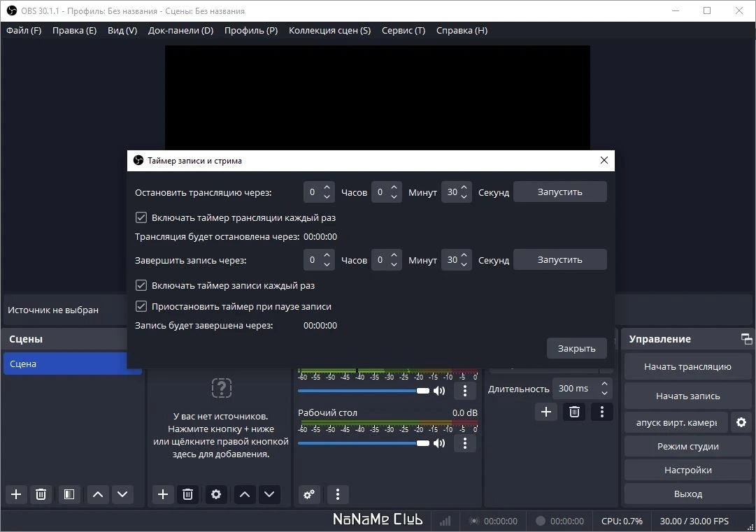The height and width of the screenshot is (532, 756).
Task: Click the recording stop minutes field
Action: click(x=387, y=260)
